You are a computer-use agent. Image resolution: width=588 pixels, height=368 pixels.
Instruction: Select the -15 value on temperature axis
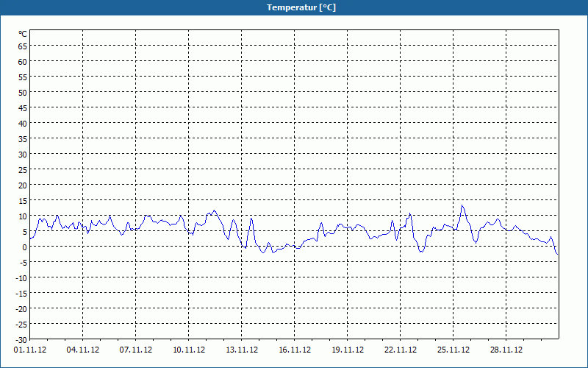(x=21, y=293)
